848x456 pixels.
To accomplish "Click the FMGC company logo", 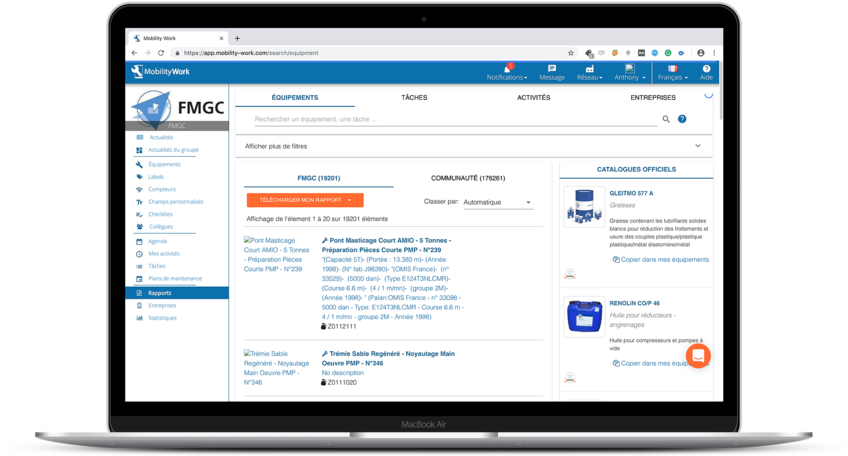I will 177,107.
